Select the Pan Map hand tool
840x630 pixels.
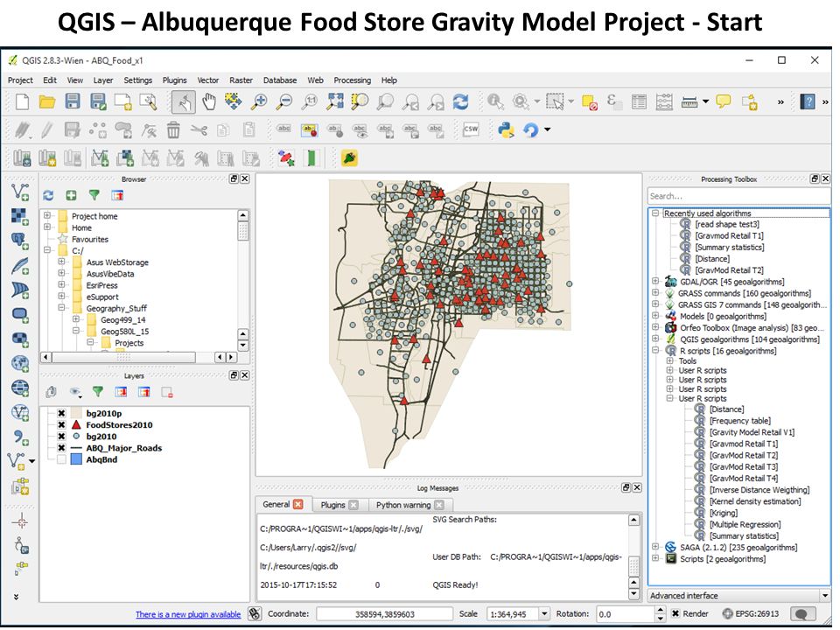pyautogui.click(x=209, y=101)
